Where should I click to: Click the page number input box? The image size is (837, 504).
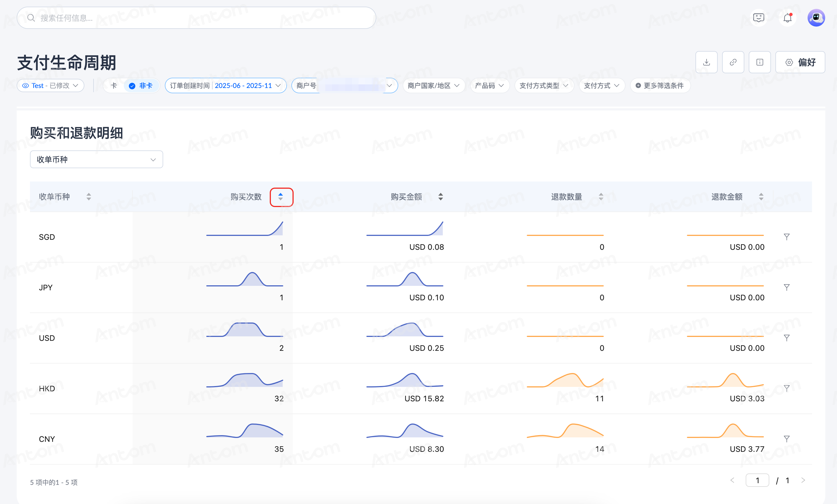click(x=757, y=480)
